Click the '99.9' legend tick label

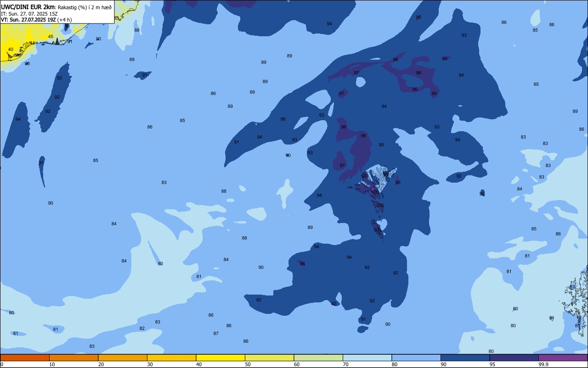point(543,364)
